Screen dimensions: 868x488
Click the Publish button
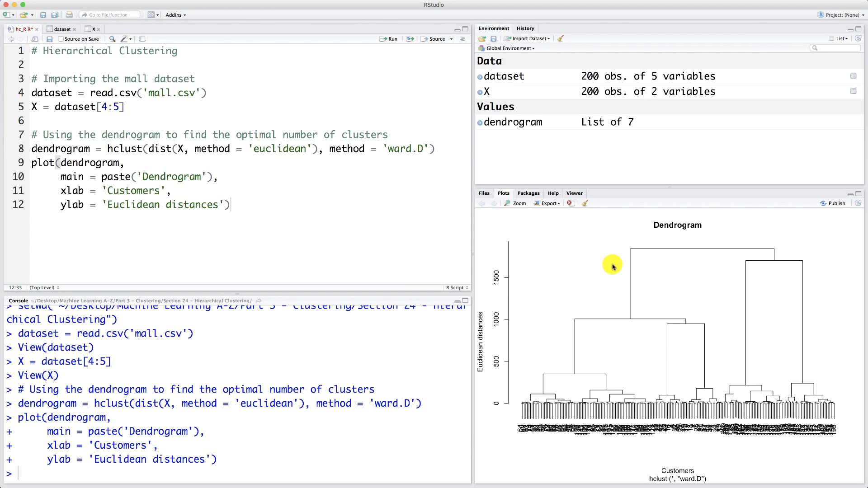click(x=833, y=203)
